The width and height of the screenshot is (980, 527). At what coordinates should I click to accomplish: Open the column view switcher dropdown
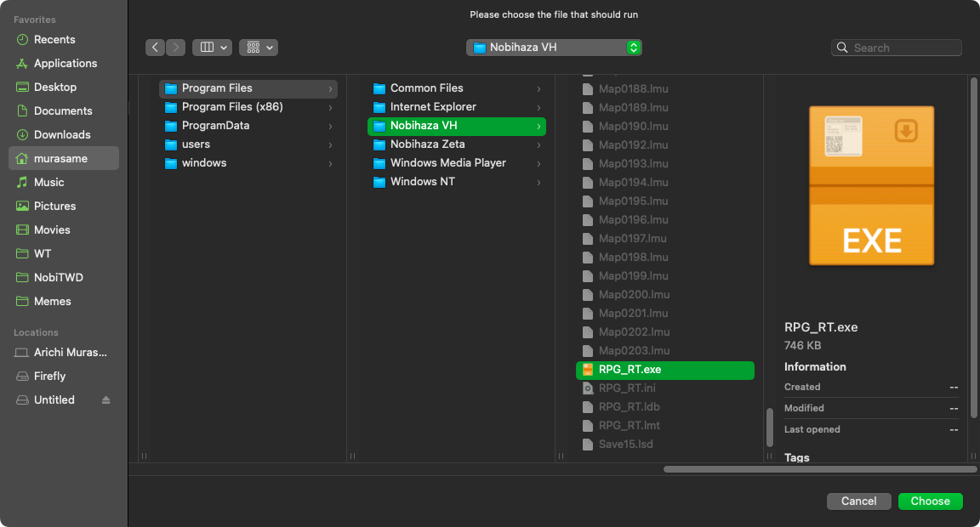[212, 48]
